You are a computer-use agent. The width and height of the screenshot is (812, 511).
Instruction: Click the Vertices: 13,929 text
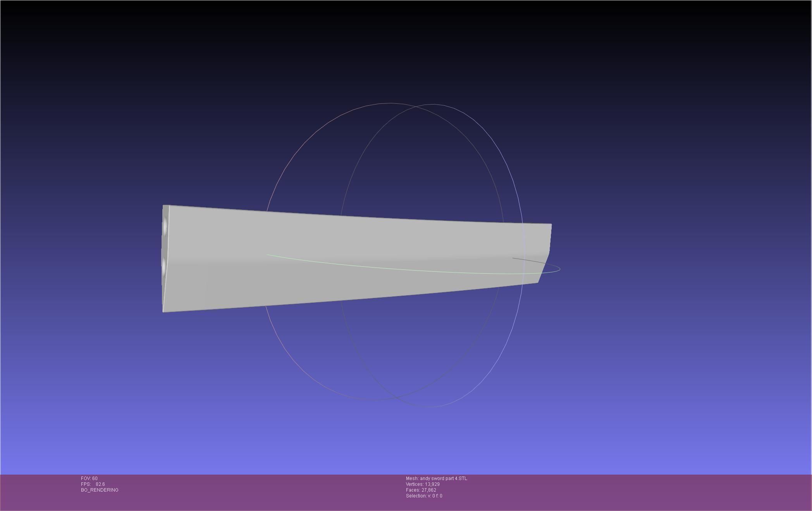423,484
